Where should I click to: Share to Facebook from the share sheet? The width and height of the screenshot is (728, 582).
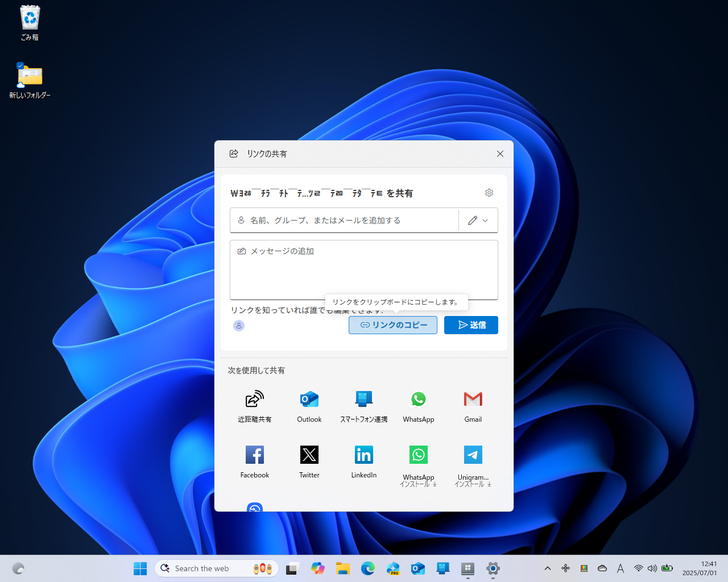click(254, 460)
